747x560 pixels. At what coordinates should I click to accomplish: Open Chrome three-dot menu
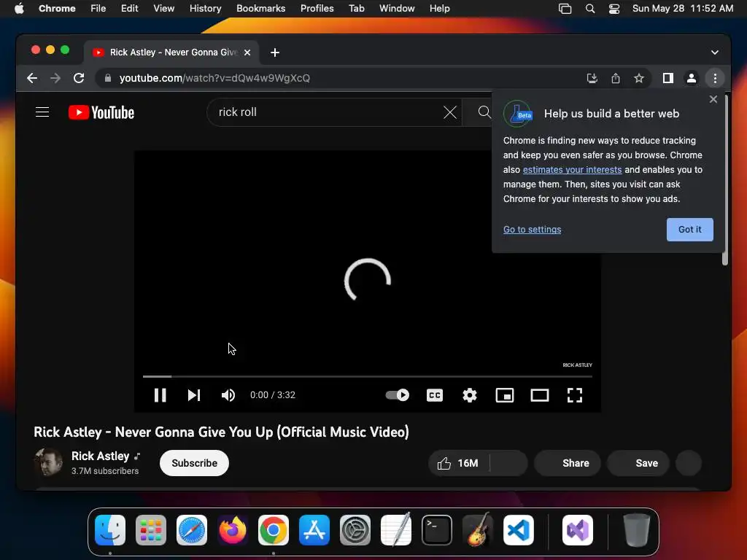(715, 78)
